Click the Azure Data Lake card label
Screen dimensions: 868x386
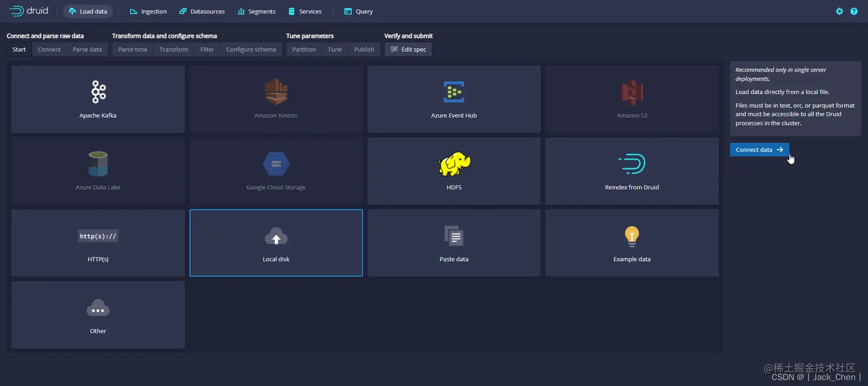click(98, 188)
